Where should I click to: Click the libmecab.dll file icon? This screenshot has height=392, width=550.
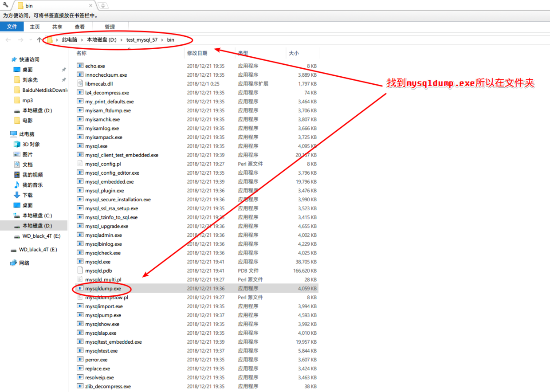[80, 83]
